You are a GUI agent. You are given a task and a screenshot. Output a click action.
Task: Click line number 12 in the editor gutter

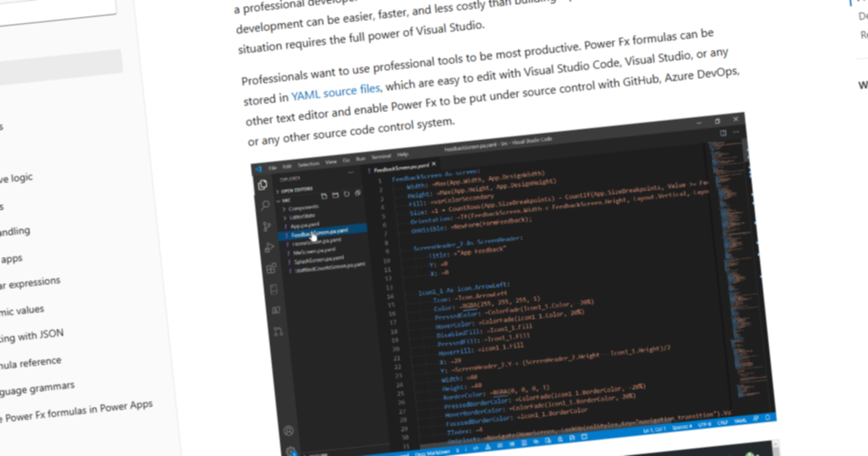[389, 278]
